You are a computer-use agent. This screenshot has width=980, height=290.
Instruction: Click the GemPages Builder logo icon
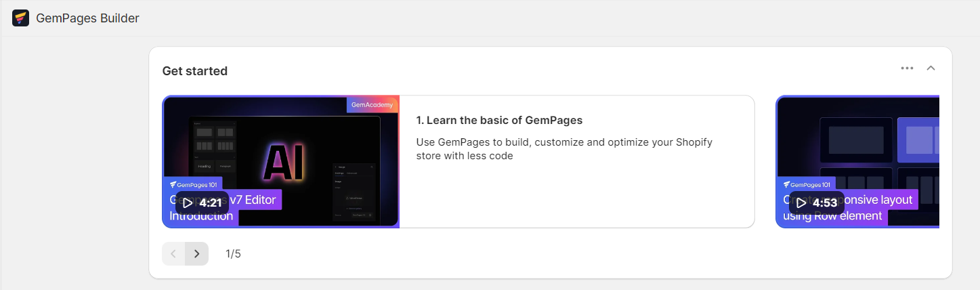21,18
